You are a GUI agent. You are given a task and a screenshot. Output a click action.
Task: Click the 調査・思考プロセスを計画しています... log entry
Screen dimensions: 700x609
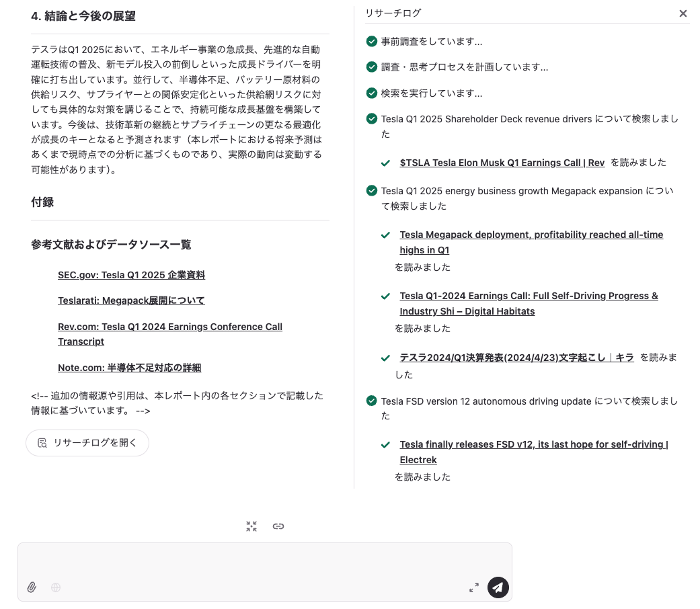click(465, 67)
